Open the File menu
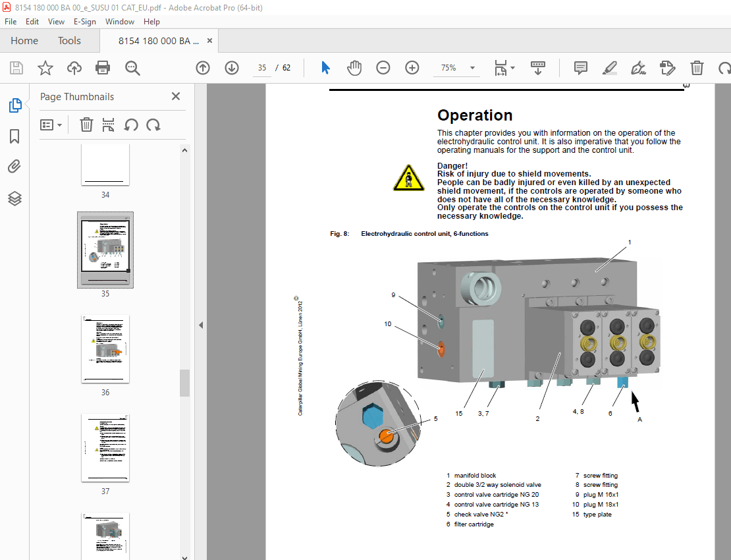This screenshot has width=731, height=560. coord(11,22)
